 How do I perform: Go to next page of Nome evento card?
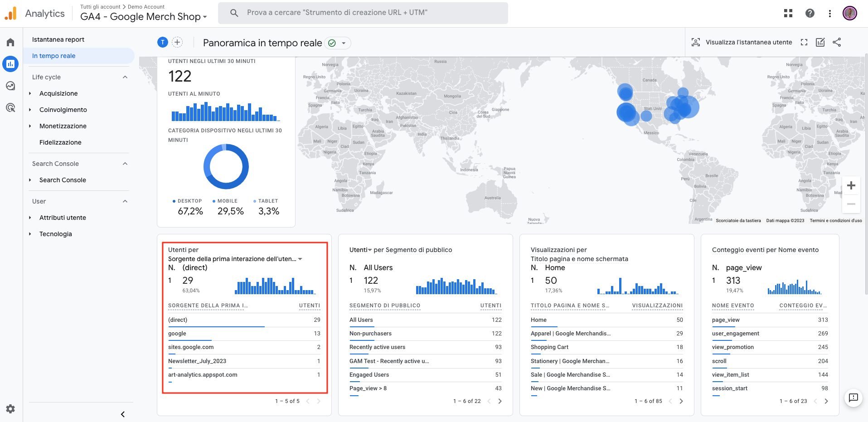(826, 401)
